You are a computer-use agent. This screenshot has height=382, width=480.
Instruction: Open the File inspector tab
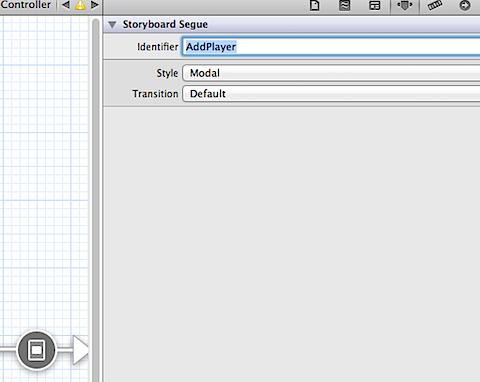(314, 5)
